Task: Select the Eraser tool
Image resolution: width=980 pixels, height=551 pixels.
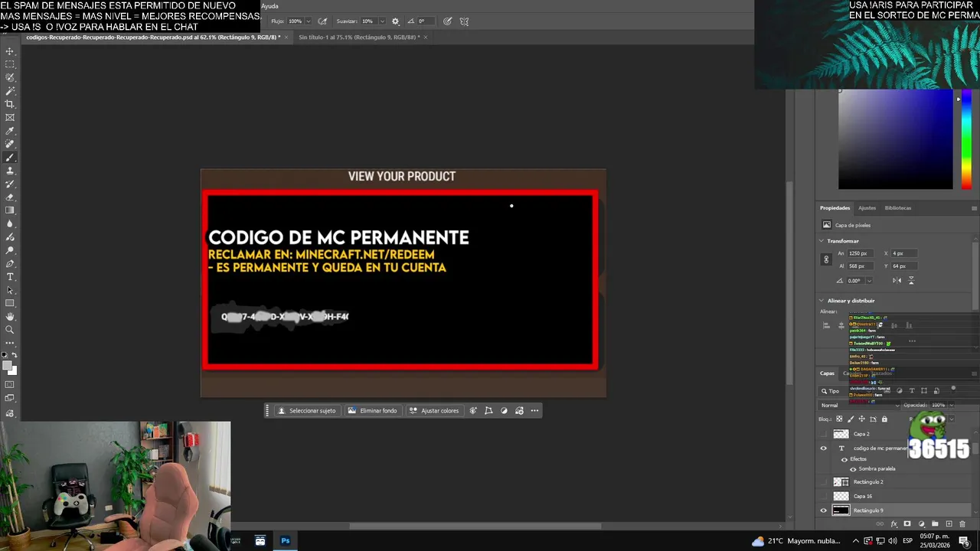Action: click(10, 197)
